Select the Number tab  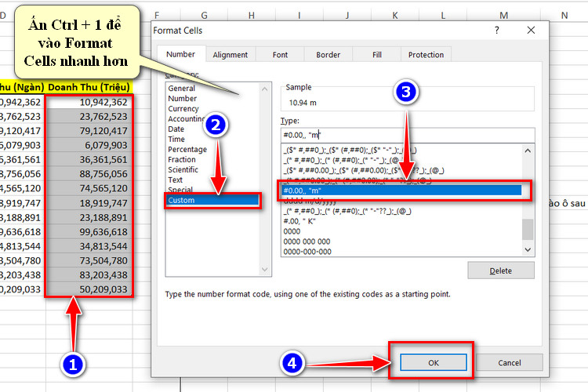(x=181, y=54)
